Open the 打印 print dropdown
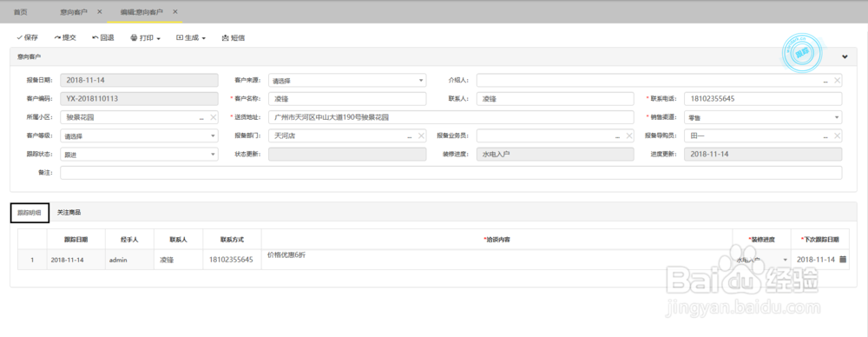Viewport: 868px width, 337px height. tap(145, 37)
